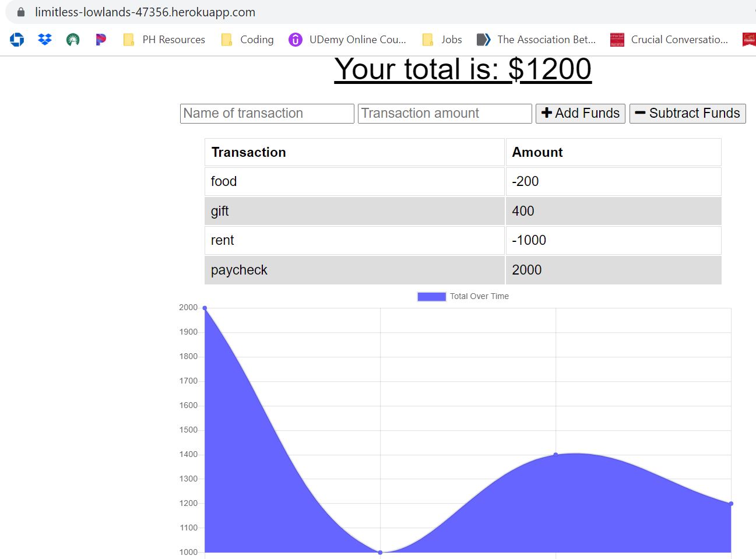Focus the Transaction amount field
Screen dimensions: 756x559
[x=445, y=114]
